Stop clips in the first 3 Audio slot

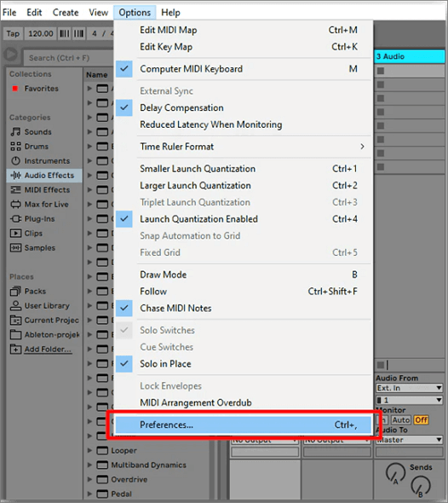tap(381, 71)
